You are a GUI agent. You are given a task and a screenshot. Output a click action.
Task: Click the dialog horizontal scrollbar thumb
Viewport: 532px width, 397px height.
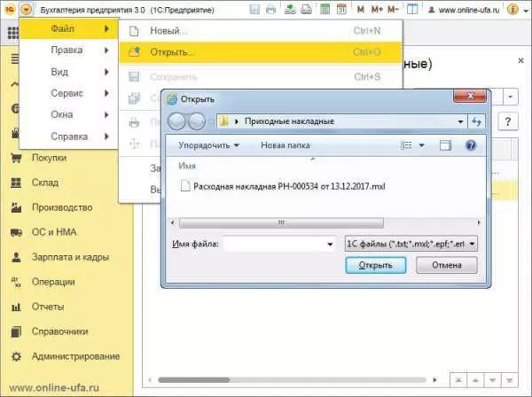click(x=281, y=222)
